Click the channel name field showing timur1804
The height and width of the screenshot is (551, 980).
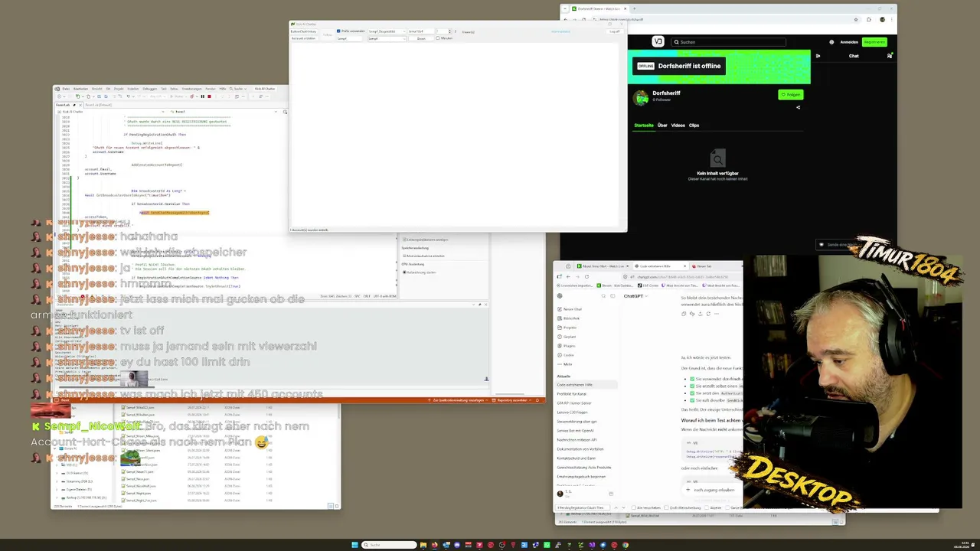tap(420, 31)
